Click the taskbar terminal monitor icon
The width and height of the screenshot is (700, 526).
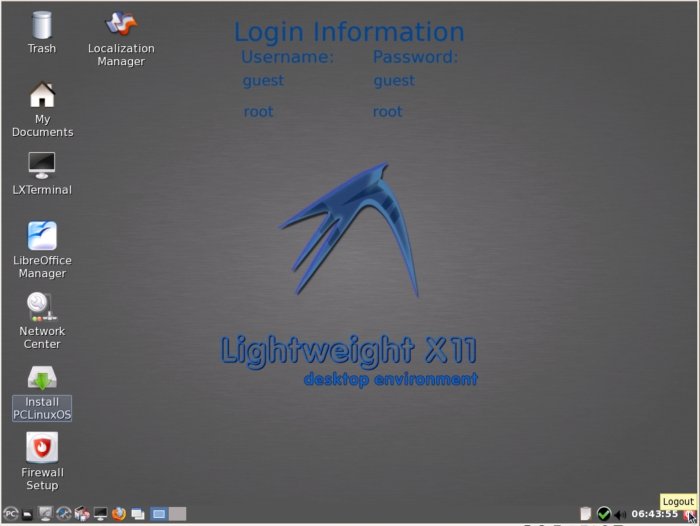100,514
